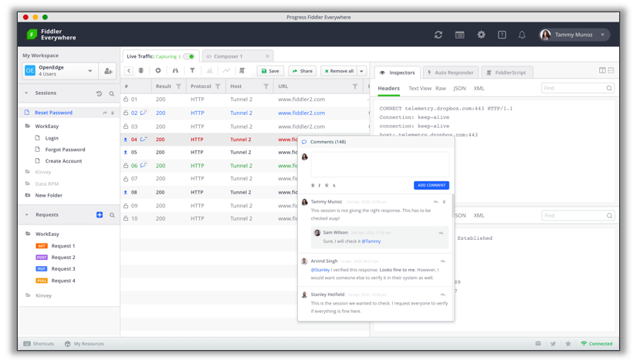This screenshot has height=364, width=640.
Task: Click the upper Find input field
Action: point(577,88)
